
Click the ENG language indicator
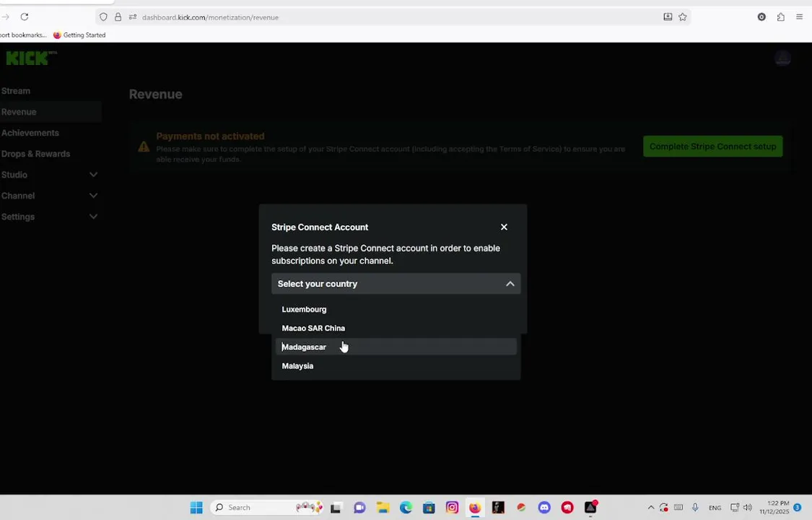pos(715,508)
